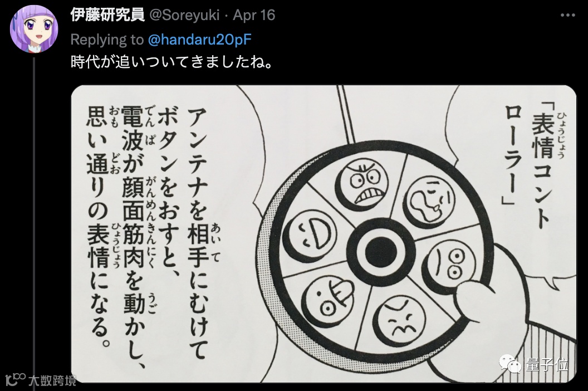
Task: Open the three-dot more options menu
Action: tap(568, 16)
